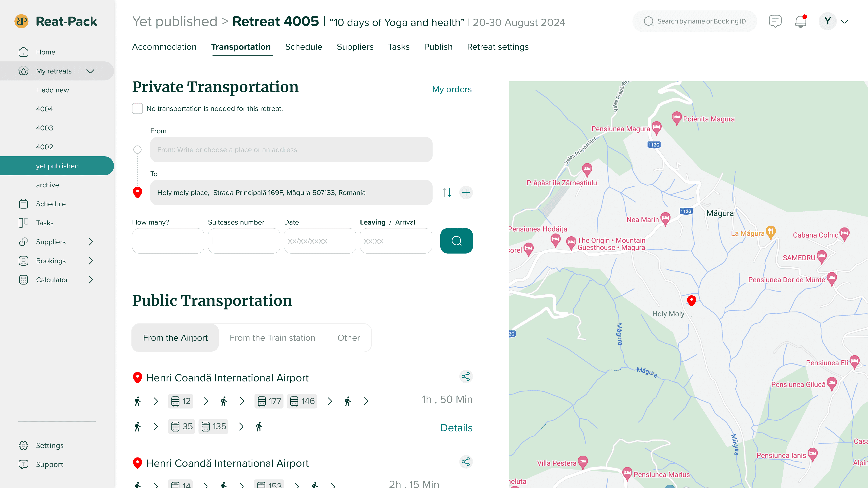Screen dimensions: 868x488
Task: Select 'From the Train station' tab
Action: point(272,338)
